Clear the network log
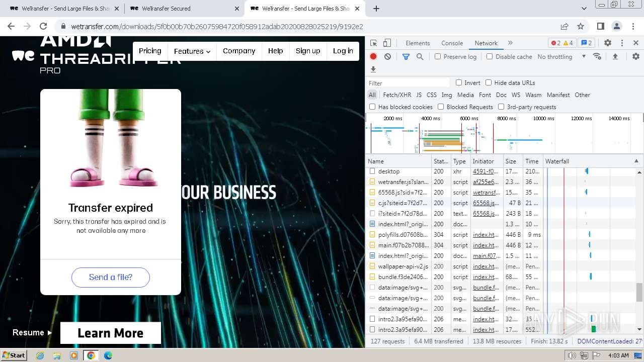644x362 pixels. [387, 57]
